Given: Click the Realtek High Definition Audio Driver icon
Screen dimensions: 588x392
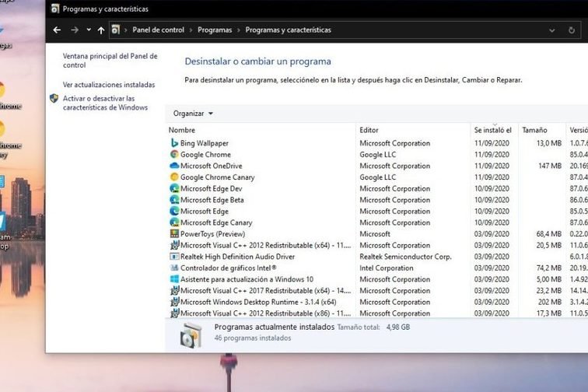Looking at the screenshot, I should click(174, 257).
